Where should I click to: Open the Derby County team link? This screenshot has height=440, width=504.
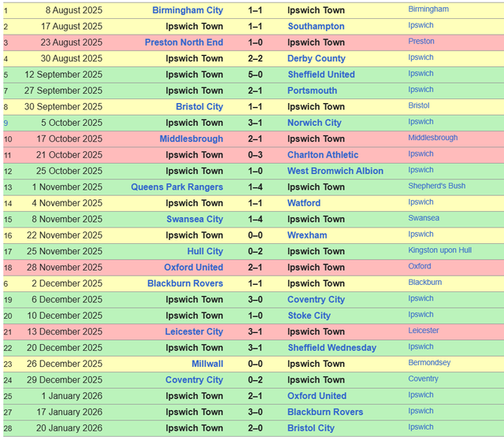pos(317,58)
